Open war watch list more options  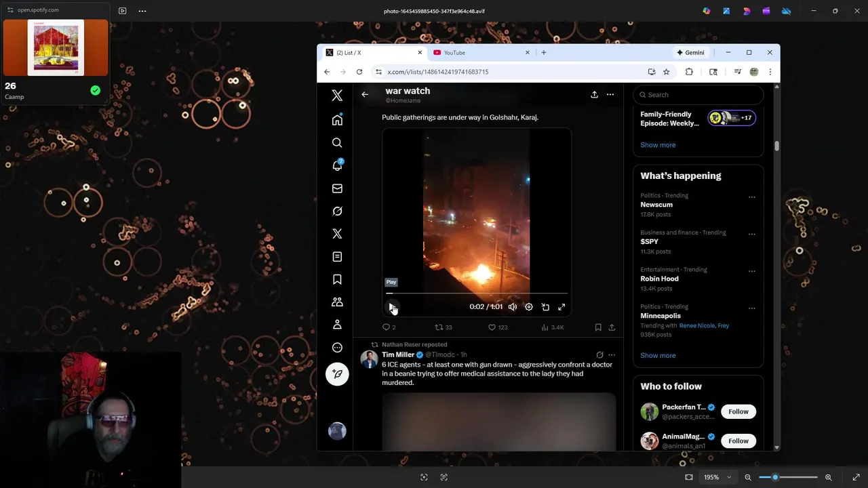pos(610,95)
